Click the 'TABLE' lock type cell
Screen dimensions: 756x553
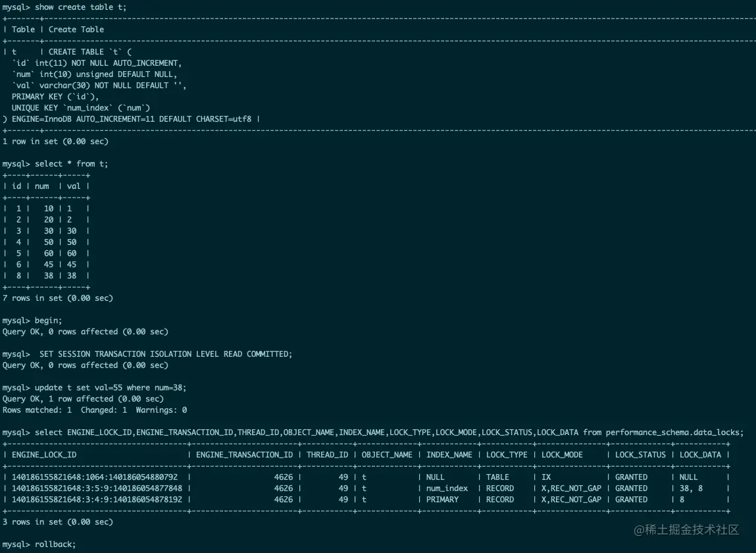(497, 477)
